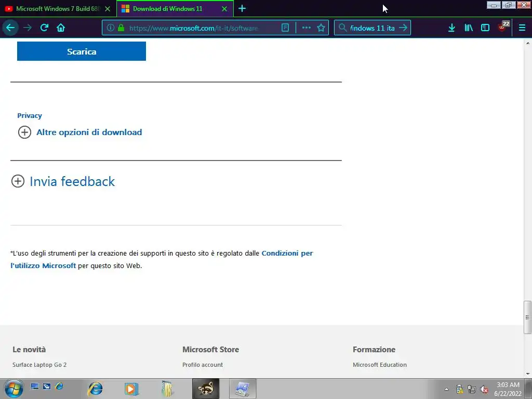The height and width of the screenshot is (399, 532).
Task: Expand Altre opzioni di download plus icon
Action: pyautogui.click(x=24, y=132)
